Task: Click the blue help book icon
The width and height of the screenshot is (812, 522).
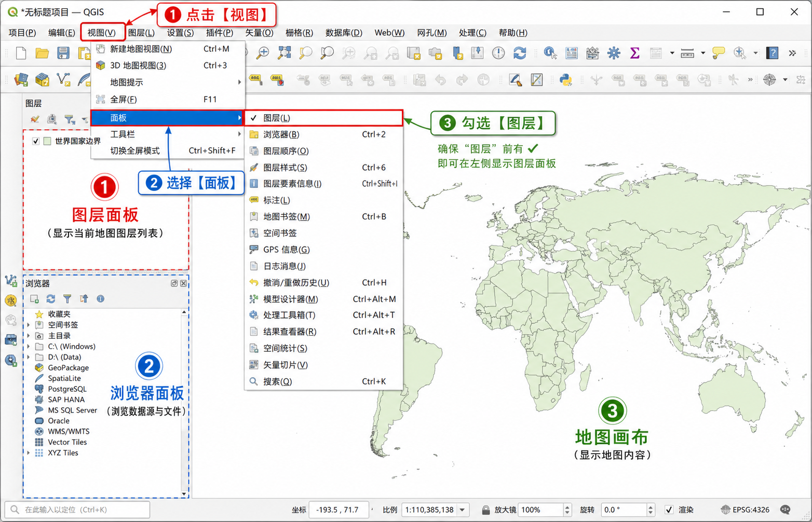Action: [x=773, y=53]
